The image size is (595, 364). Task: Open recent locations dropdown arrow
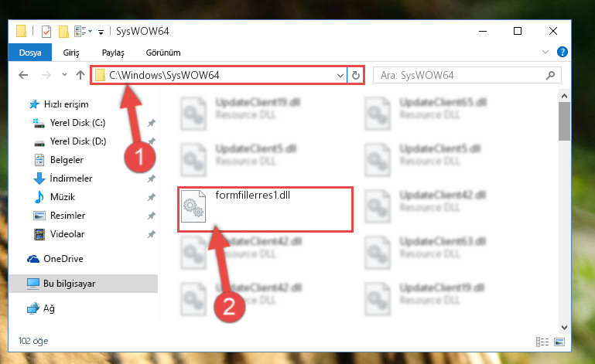pyautogui.click(x=64, y=75)
